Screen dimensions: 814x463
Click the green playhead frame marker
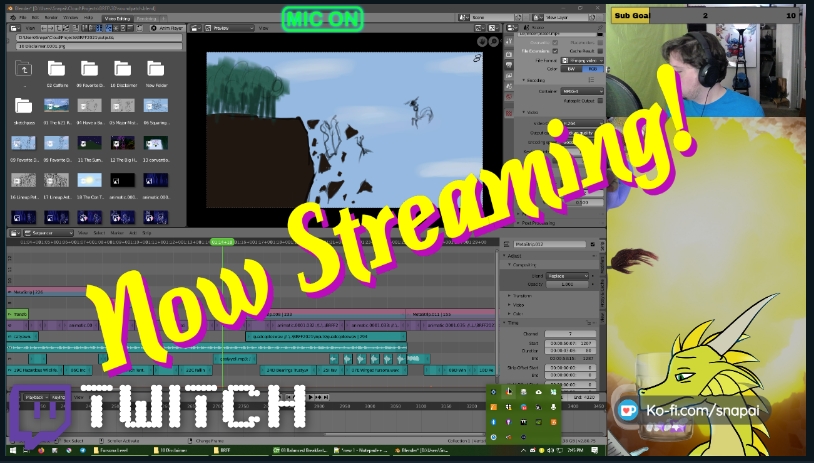click(222, 242)
